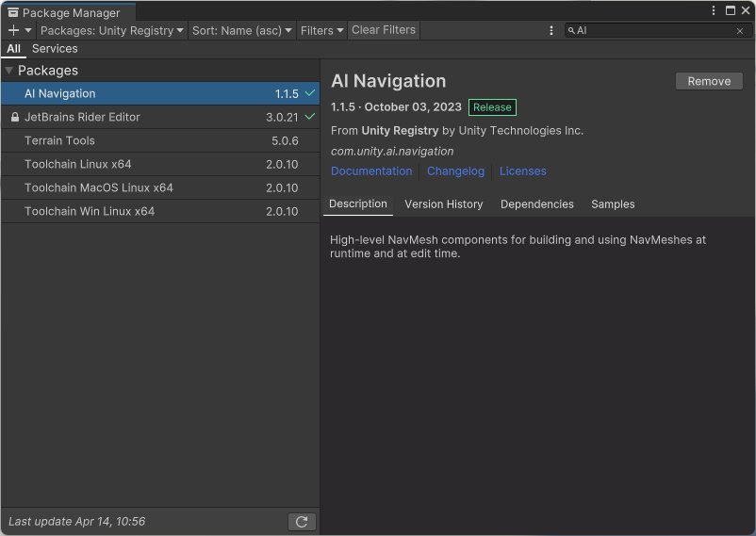Click the com.unity.ai.navigation package ID text
Screen dimensions: 756x536
pos(392,152)
